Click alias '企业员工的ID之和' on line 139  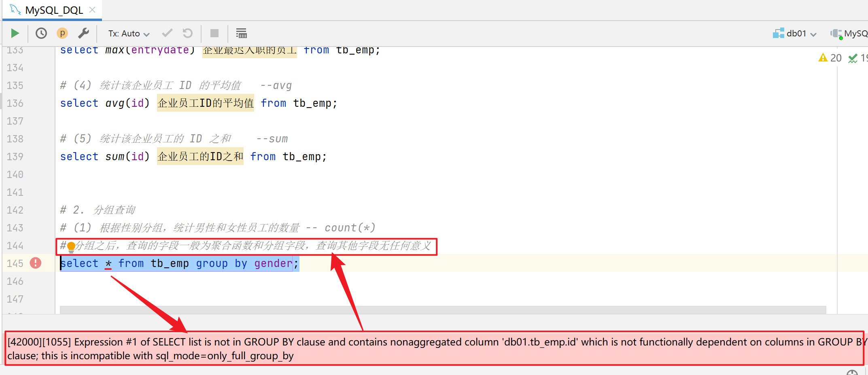200,157
